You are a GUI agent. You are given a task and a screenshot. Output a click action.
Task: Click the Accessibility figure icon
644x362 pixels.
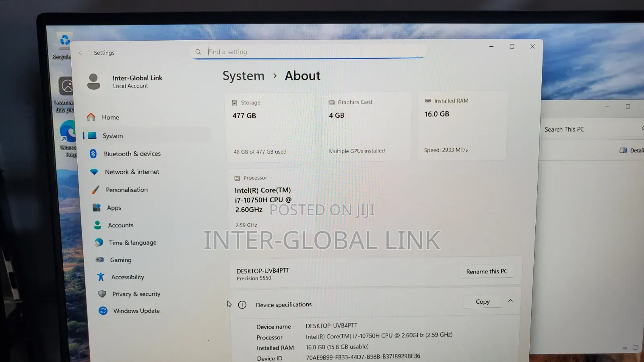(x=101, y=277)
